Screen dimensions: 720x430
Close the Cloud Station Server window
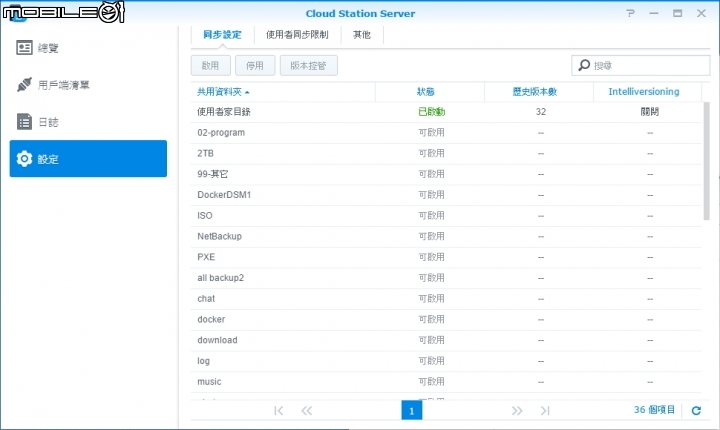701,13
